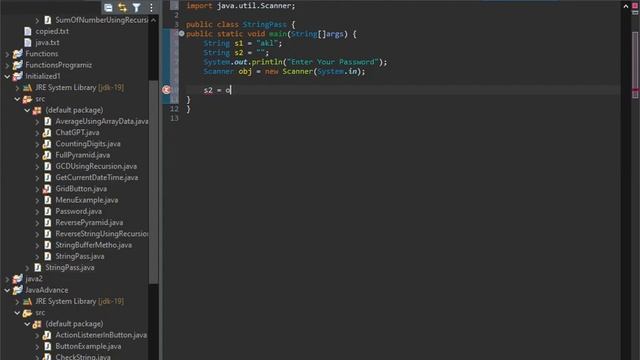Expand the ButtonExample.java node

[x=37, y=347]
